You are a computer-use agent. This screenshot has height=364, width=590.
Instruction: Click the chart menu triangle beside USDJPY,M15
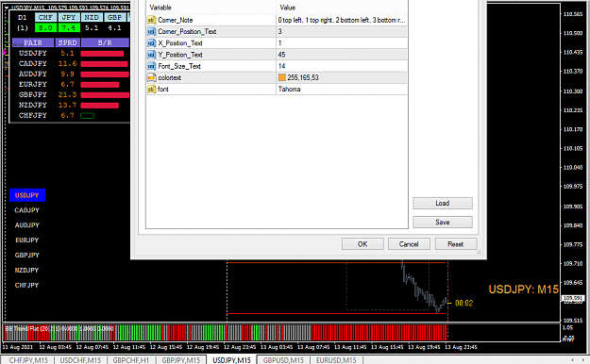pos(7,8)
